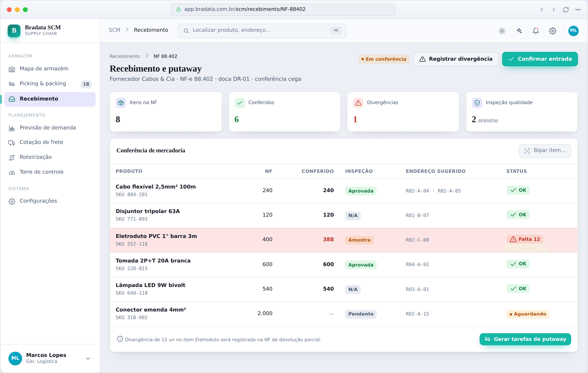This screenshot has height=373, width=588.
Task: Open Picking & packing
Action: tap(50, 84)
